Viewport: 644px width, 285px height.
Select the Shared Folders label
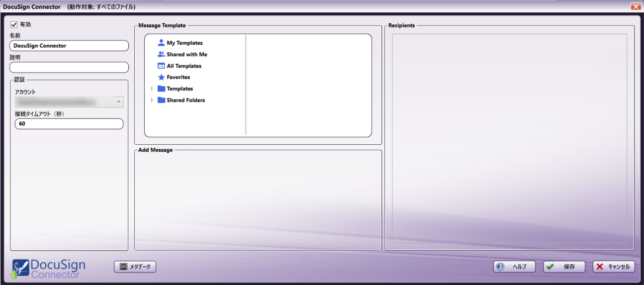(185, 100)
